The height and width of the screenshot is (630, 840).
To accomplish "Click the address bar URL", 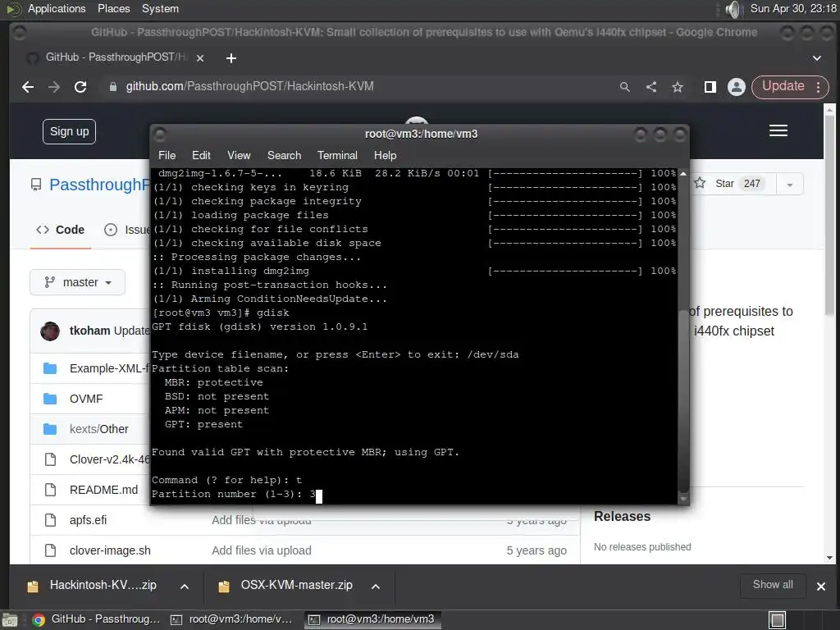I will pyautogui.click(x=249, y=86).
